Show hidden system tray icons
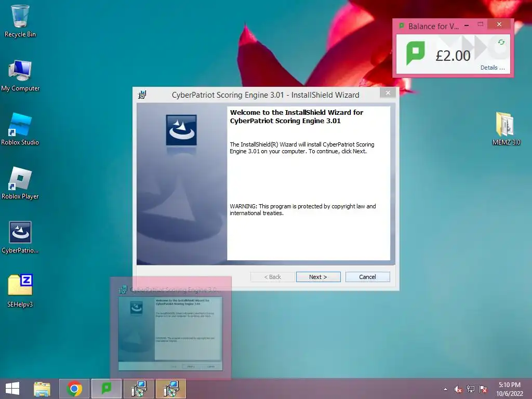The height and width of the screenshot is (399, 532). point(445,389)
